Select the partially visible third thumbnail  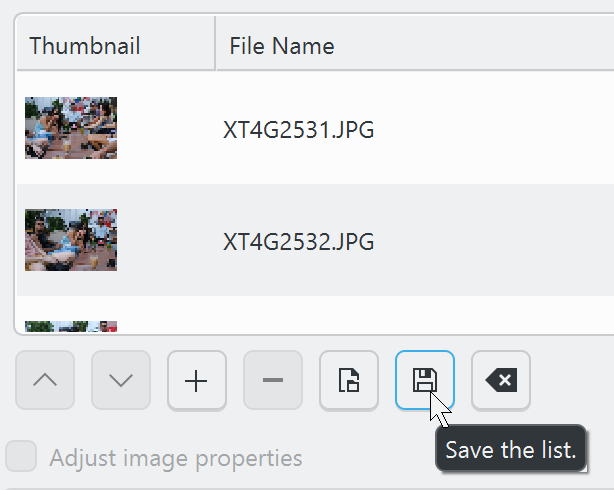(71, 327)
